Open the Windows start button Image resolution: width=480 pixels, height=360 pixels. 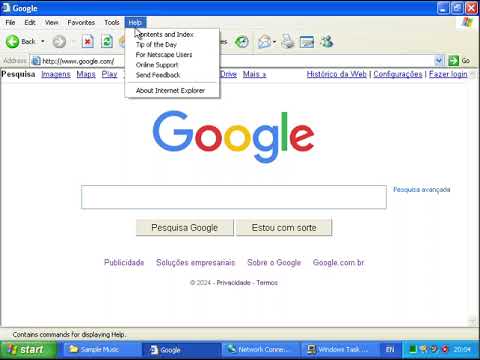point(28,349)
